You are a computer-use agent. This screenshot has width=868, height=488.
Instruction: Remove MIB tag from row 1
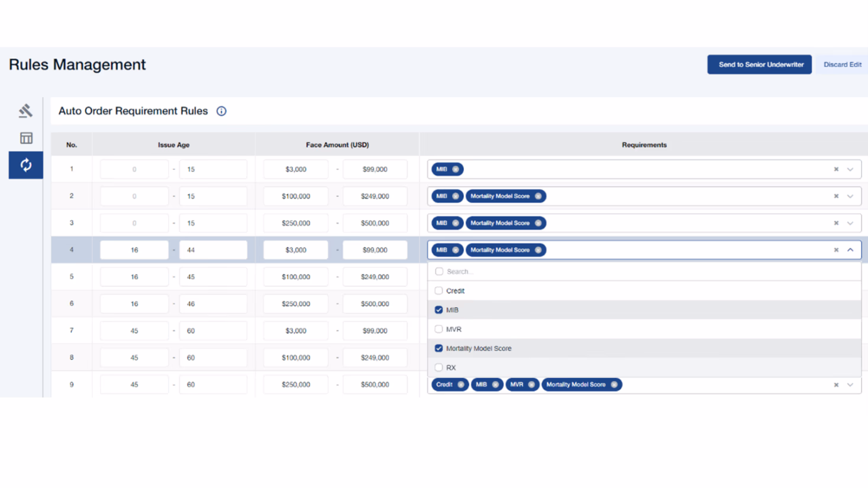[x=456, y=169]
